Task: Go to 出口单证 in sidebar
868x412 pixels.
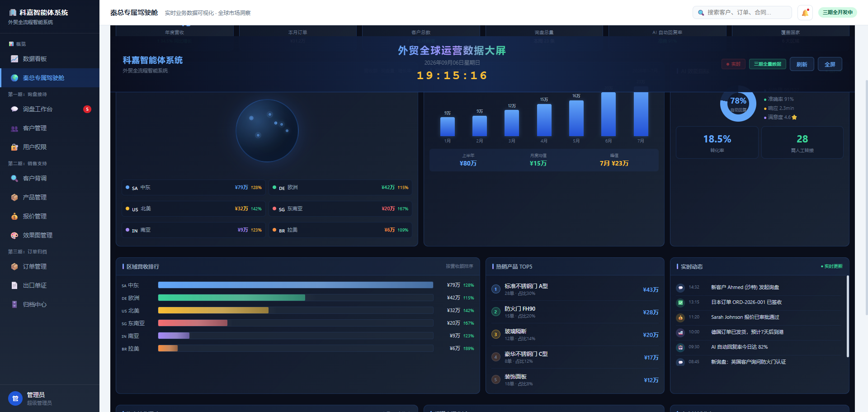Action: coord(50,285)
